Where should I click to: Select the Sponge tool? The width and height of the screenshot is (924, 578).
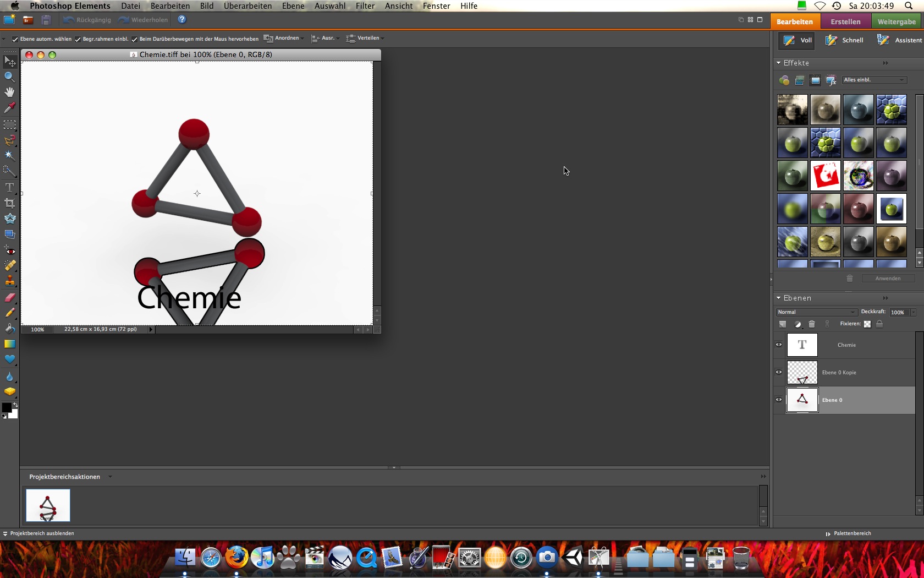(x=9, y=392)
